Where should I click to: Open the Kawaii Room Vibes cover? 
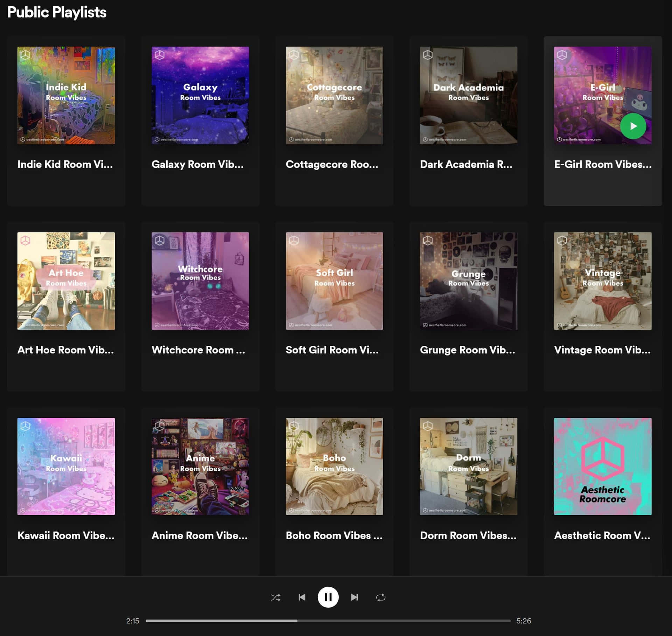coord(66,466)
